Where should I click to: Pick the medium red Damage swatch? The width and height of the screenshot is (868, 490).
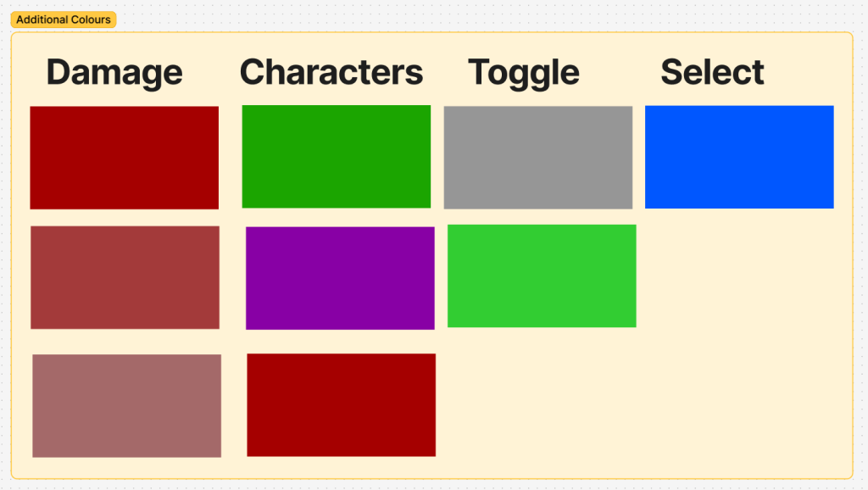(x=125, y=277)
